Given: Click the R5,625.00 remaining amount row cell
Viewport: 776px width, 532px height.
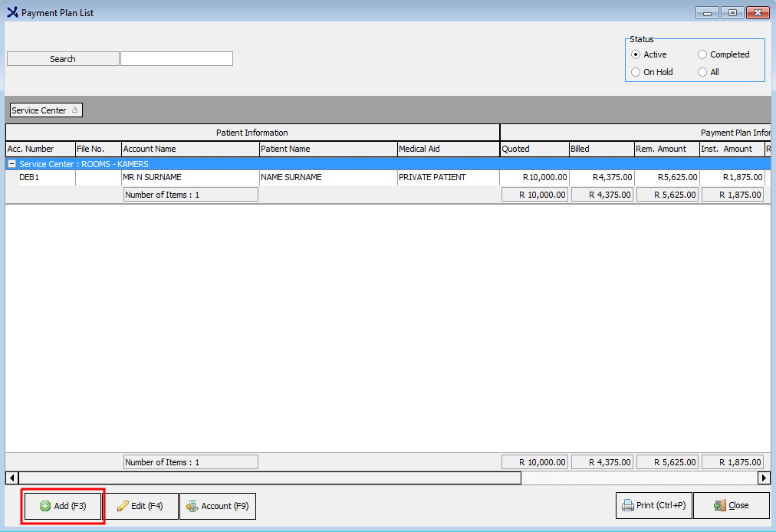Looking at the screenshot, I should click(667, 177).
